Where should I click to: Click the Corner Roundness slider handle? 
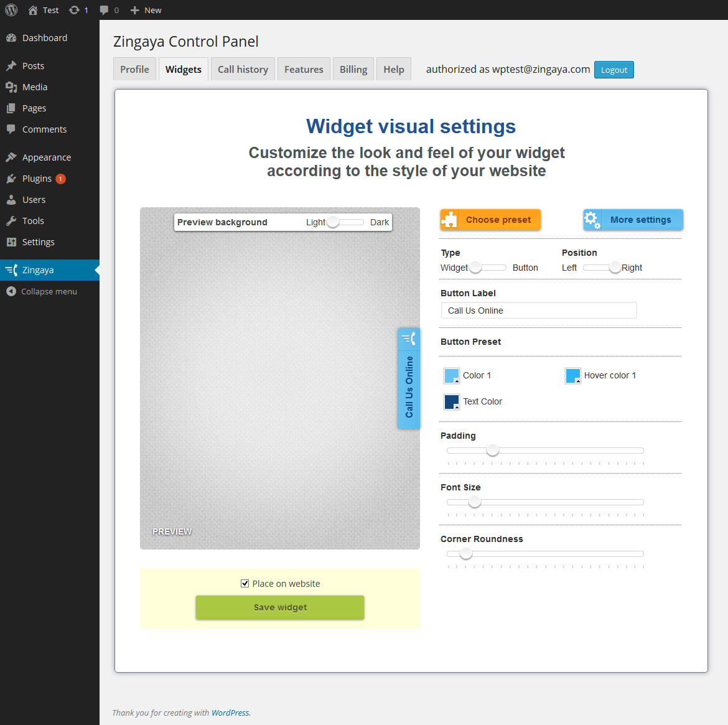click(465, 553)
